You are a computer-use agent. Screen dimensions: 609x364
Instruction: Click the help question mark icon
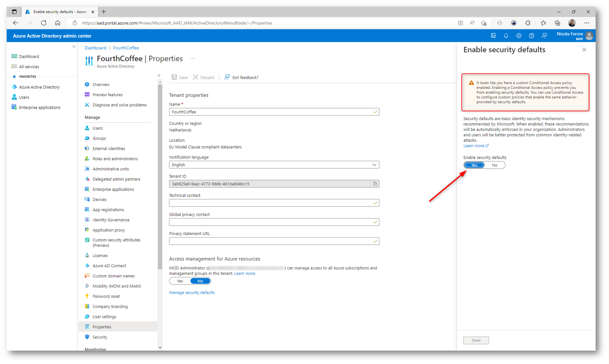point(531,36)
